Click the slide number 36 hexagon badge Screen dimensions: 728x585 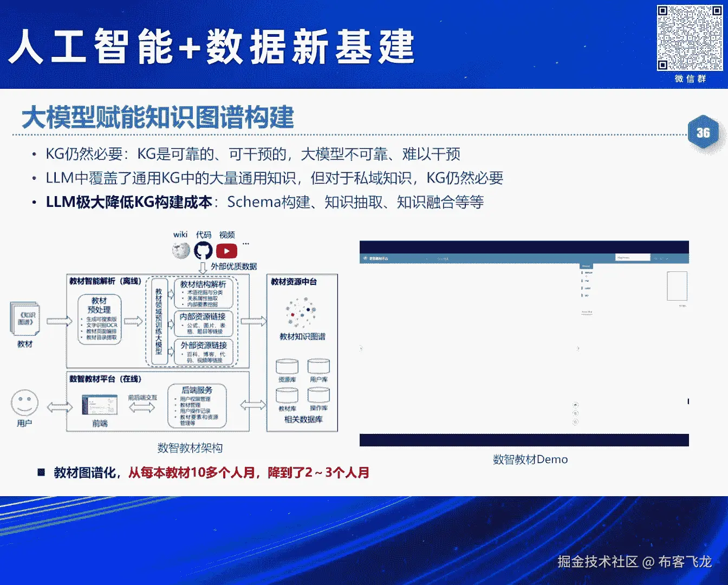(x=703, y=133)
